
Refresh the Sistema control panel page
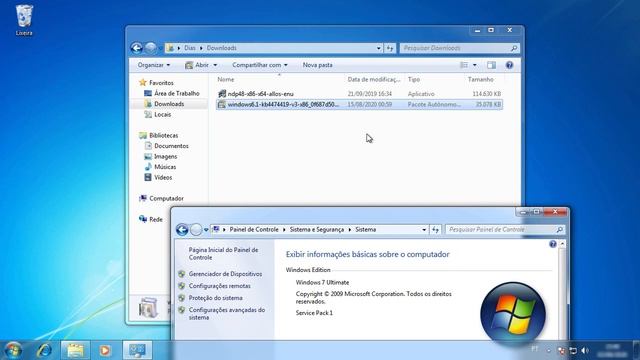(436, 229)
